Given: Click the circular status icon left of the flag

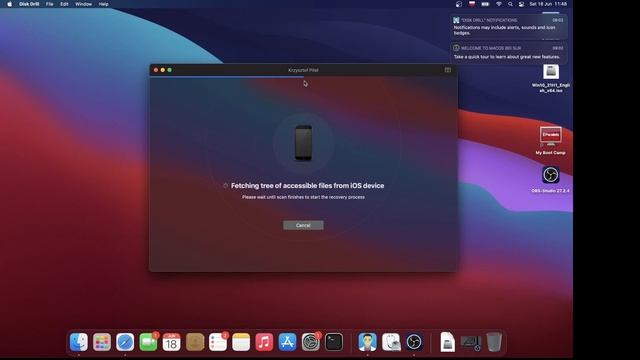Looking at the screenshot, I should pyautogui.click(x=459, y=4).
